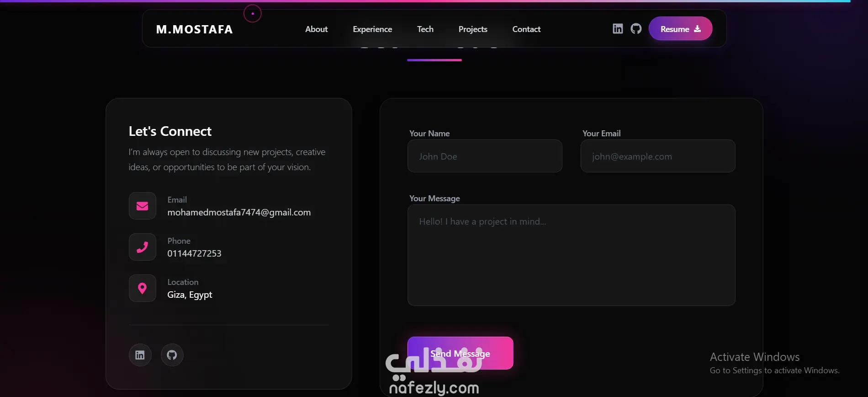Image resolution: width=868 pixels, height=397 pixels.
Task: Click the Giza, Egypt location text
Action: pyautogui.click(x=190, y=295)
